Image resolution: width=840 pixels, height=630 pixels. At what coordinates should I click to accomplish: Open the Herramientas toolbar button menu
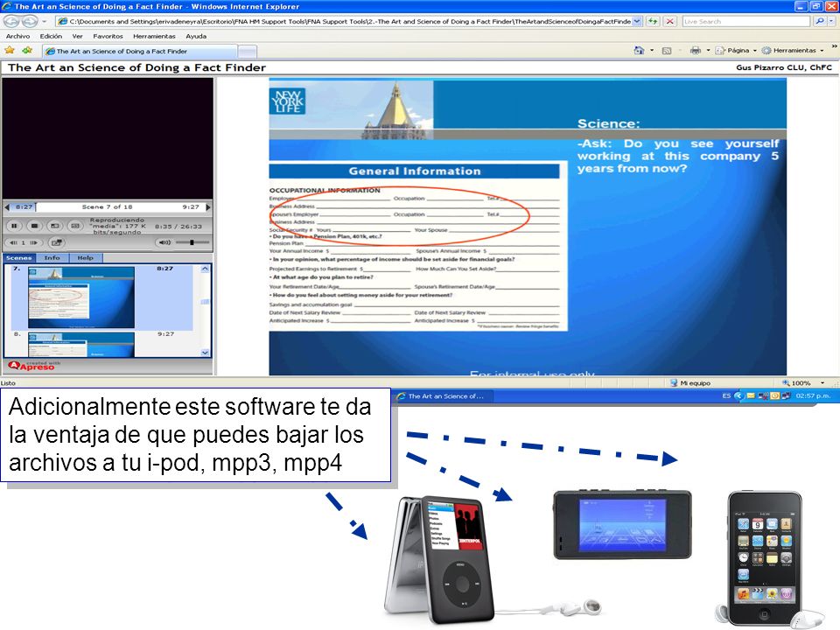(x=793, y=51)
